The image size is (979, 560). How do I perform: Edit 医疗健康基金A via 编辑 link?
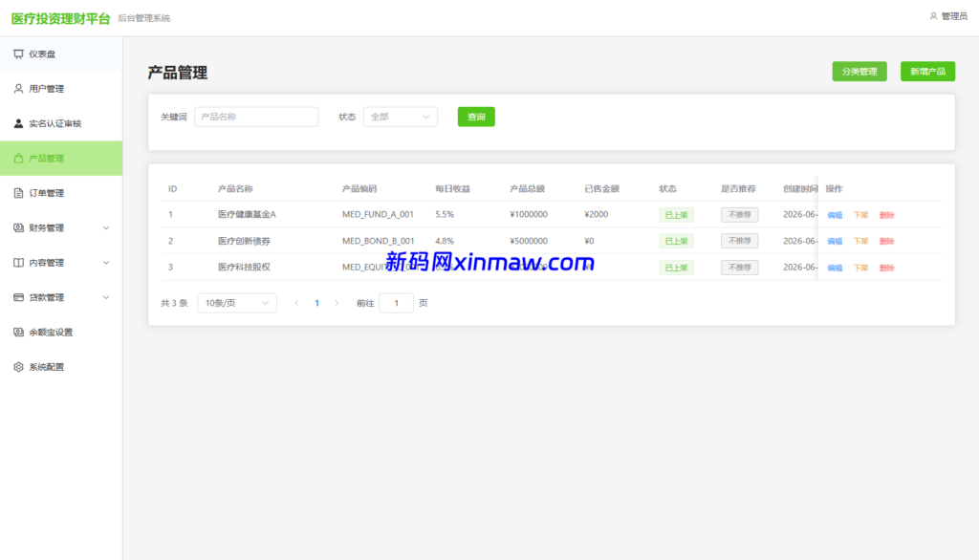pos(835,215)
